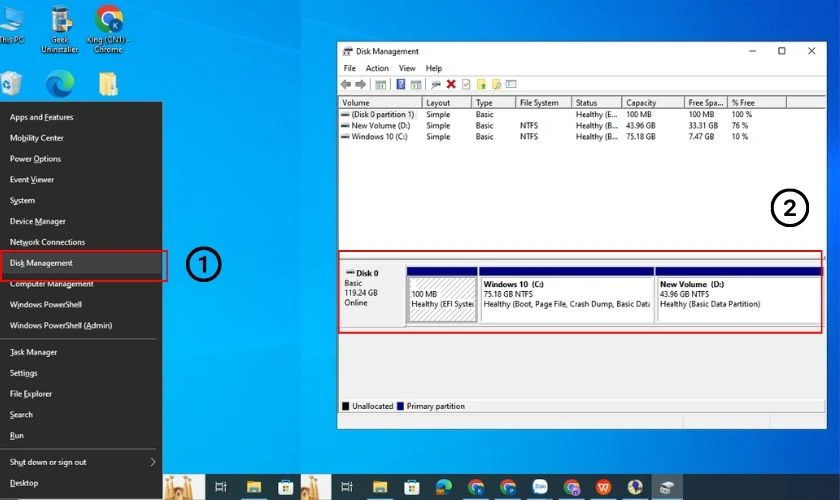Open Settings from the context menu
The image size is (840, 500).
tap(81, 373)
